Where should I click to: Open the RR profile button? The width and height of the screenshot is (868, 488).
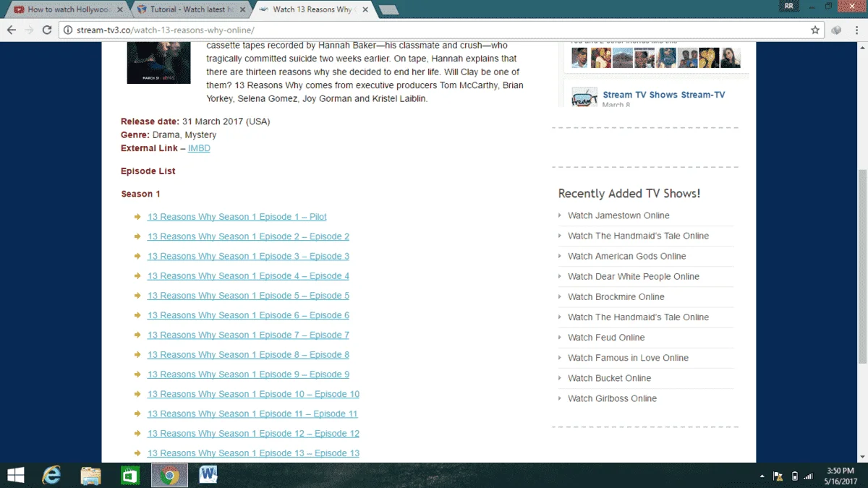[x=789, y=6]
